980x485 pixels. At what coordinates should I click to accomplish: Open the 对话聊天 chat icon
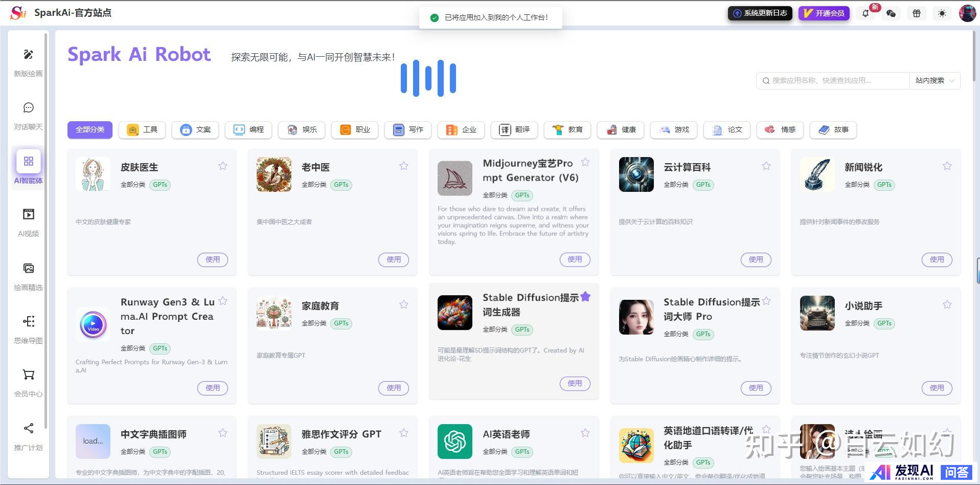[28, 108]
